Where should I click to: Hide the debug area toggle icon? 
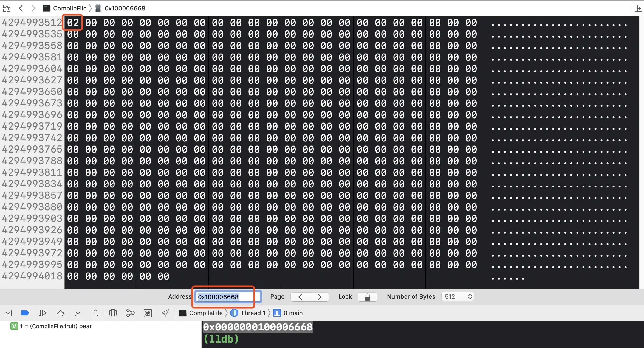click(8, 313)
